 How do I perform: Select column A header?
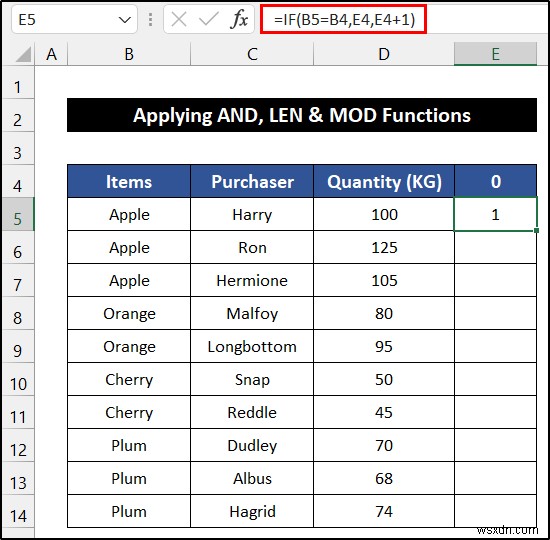[x=51, y=54]
